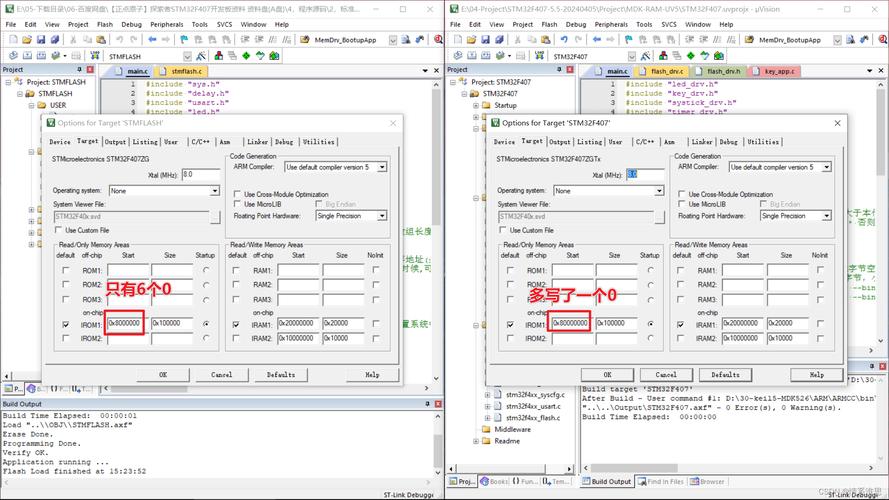
Task: Toggle IRAM1 default checkbox in STM32F407 options dialog
Action: pyautogui.click(x=680, y=324)
